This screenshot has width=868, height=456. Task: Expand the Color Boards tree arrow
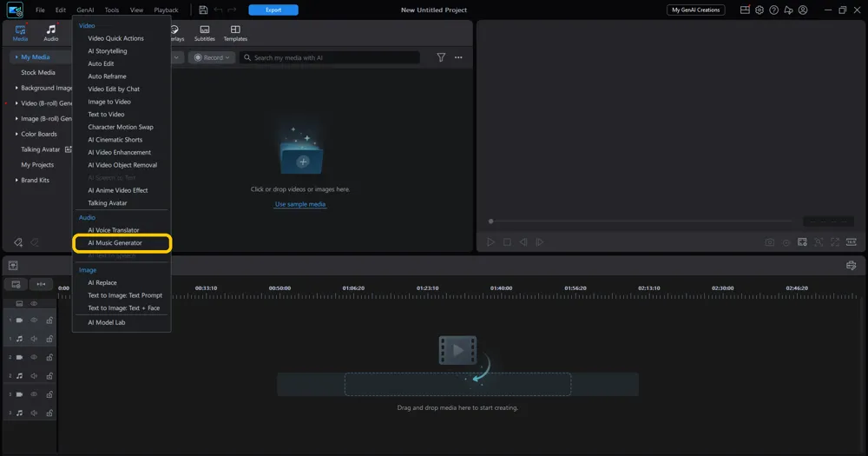coord(16,134)
